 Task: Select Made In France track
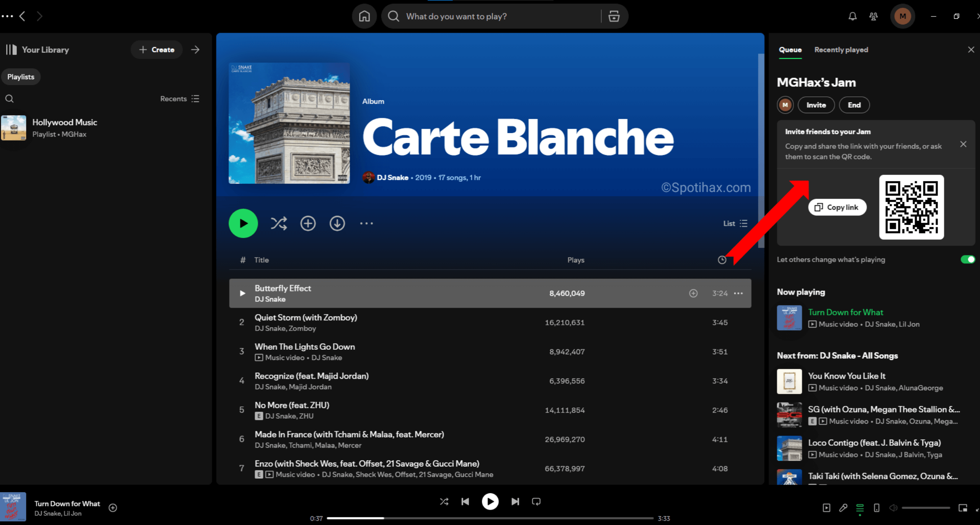(490, 439)
